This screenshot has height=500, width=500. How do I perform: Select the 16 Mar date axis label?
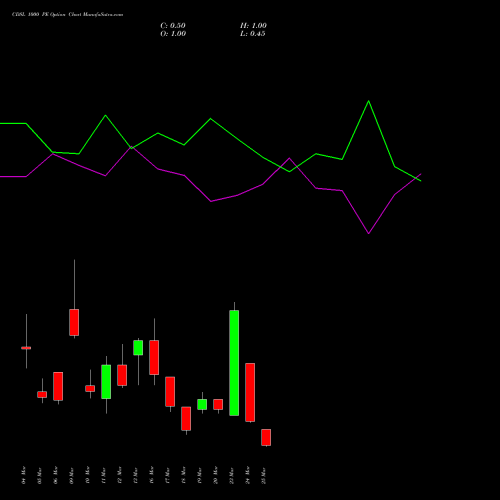tap(152, 475)
